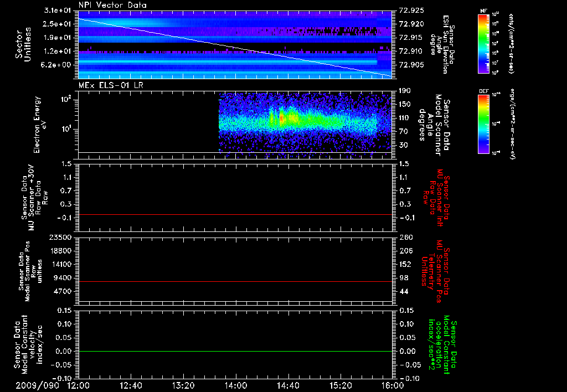This screenshot has height=392, width=567.
Task: Click the 72.915 elevation tick label
Action: click(411, 38)
